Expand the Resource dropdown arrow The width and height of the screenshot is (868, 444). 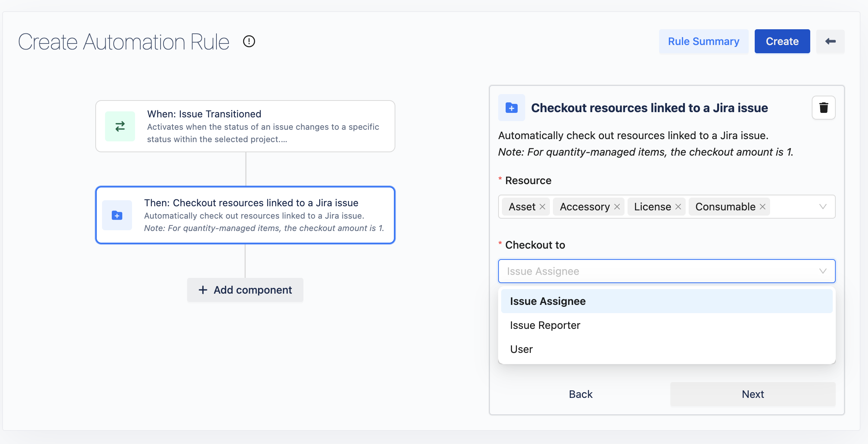click(x=823, y=207)
